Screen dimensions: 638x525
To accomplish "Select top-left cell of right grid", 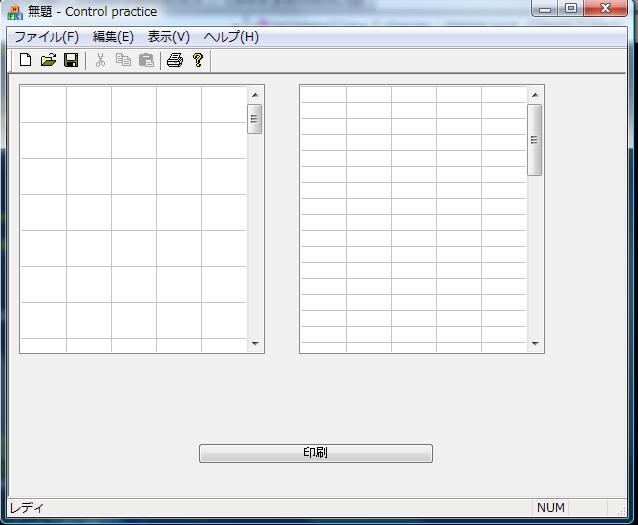I will [x=324, y=94].
